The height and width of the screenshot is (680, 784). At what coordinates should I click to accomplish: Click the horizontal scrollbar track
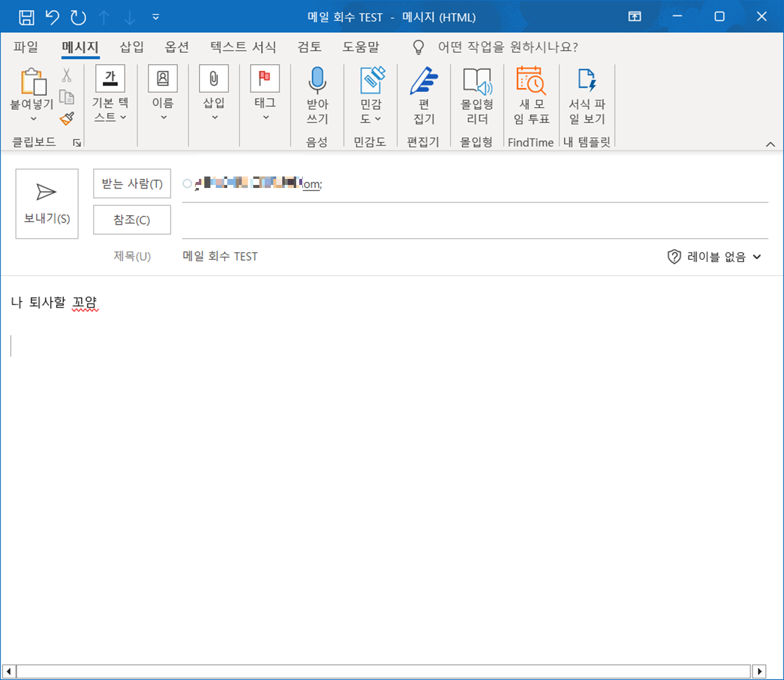384,672
